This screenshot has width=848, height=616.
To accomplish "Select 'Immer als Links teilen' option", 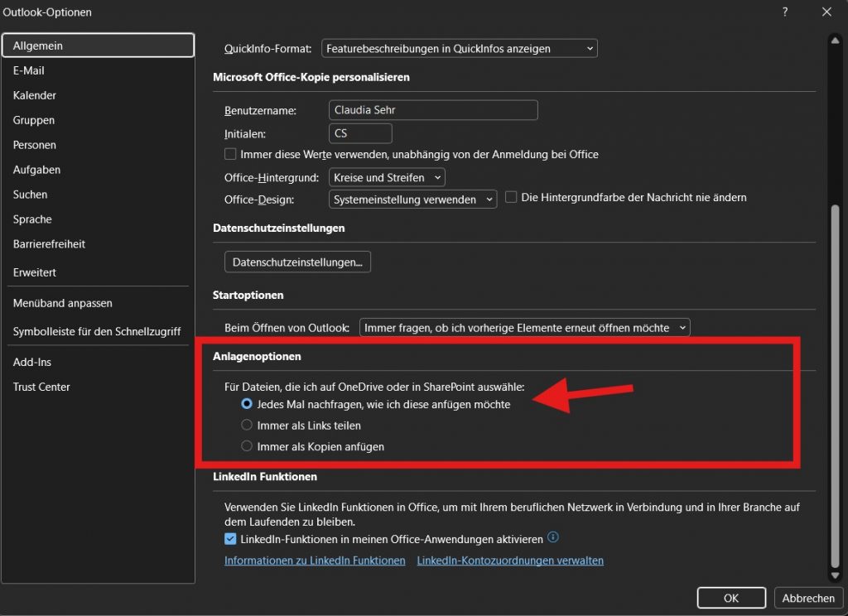I will tap(247, 426).
